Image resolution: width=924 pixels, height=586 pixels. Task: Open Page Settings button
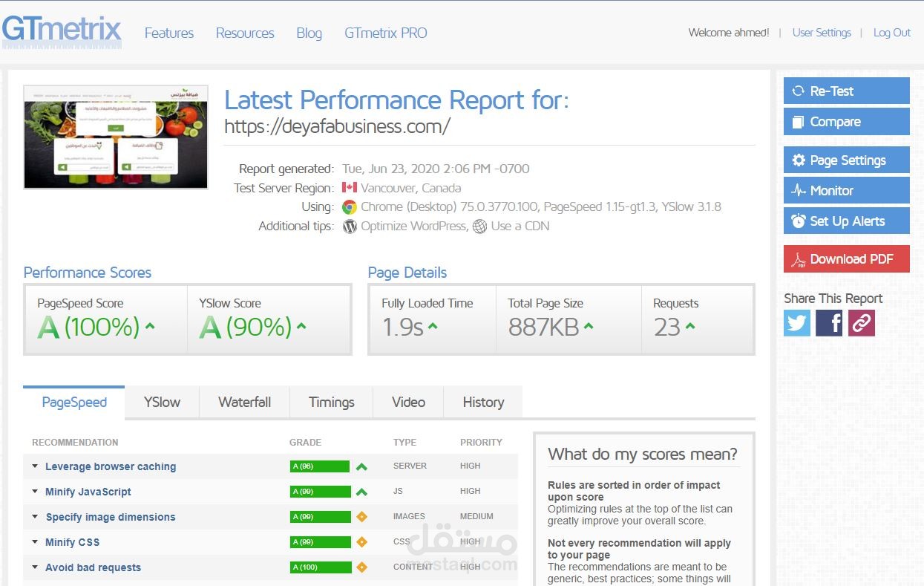[x=846, y=160]
